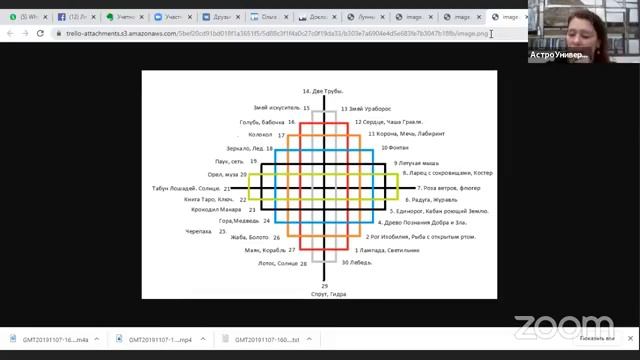Click the browser Forward arrow

(25, 33)
